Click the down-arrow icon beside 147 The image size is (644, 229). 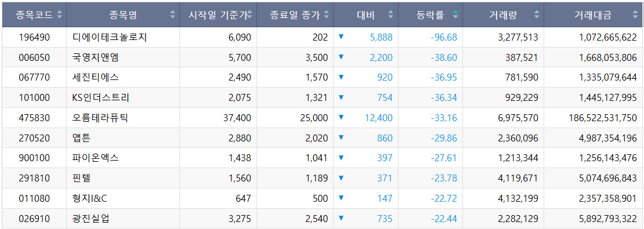click(x=341, y=198)
